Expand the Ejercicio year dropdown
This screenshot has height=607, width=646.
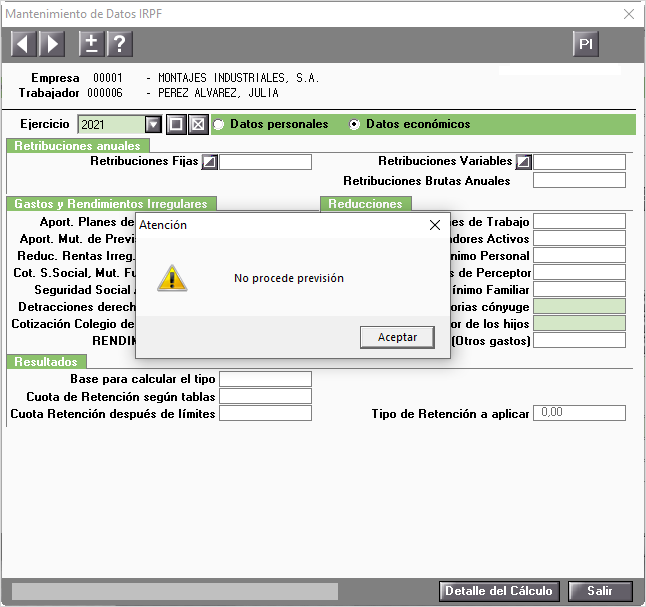click(153, 124)
